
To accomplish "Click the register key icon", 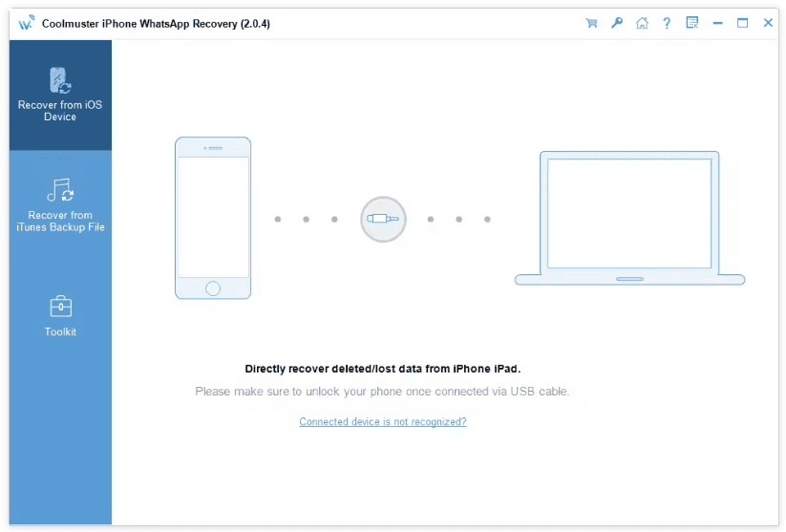I will click(x=617, y=23).
